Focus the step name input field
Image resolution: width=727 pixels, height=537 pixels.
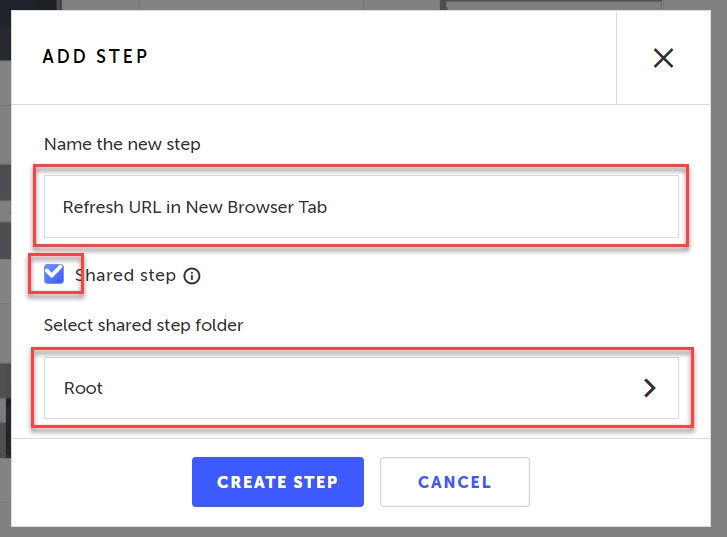pos(360,208)
